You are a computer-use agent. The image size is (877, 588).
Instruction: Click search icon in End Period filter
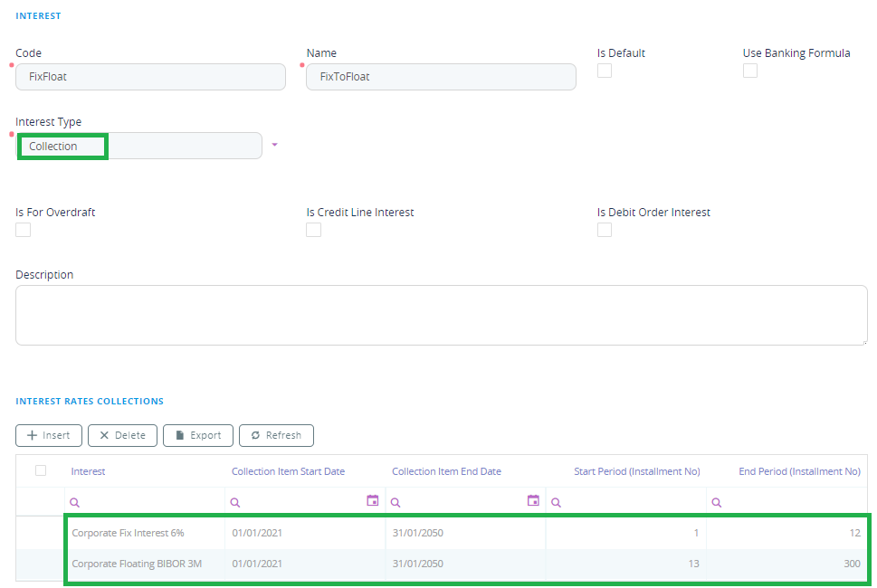717,502
